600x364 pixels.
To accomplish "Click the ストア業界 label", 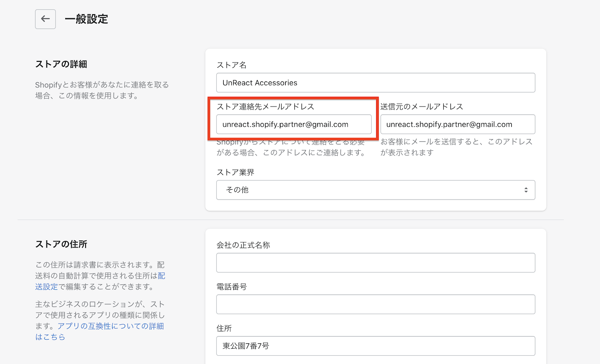I will pyautogui.click(x=235, y=172).
